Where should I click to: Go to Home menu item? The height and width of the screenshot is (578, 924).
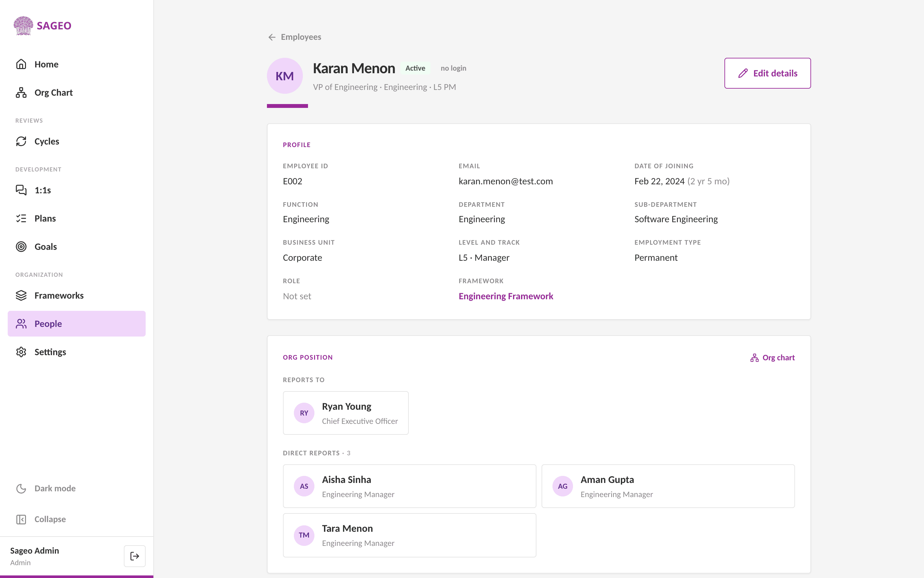76,64
